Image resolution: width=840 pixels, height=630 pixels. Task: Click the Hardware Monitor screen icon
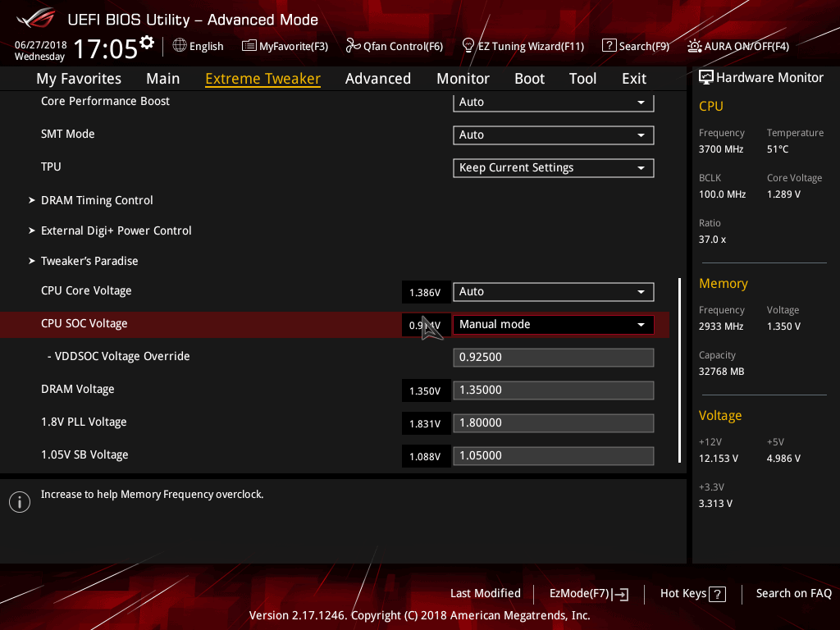(706, 77)
